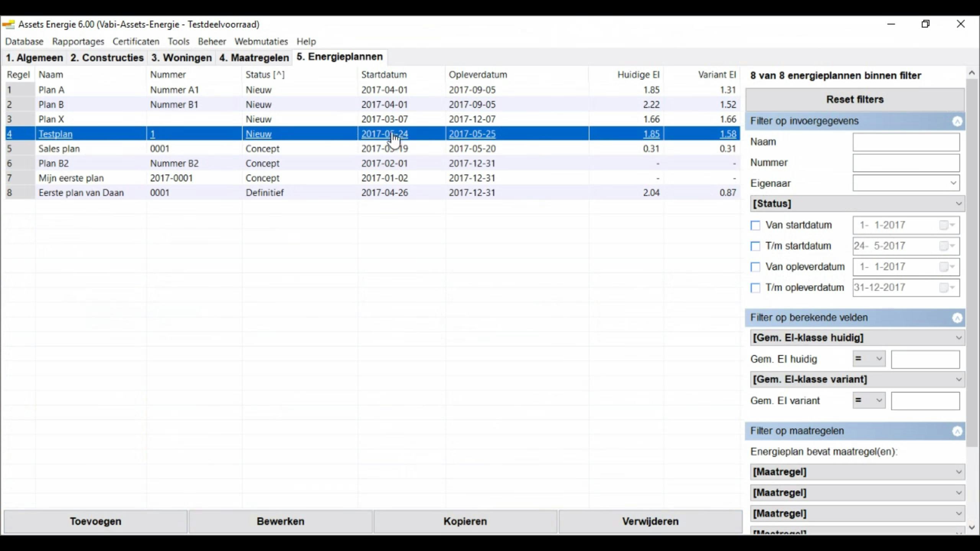This screenshot has height=551, width=980.
Task: Switch to the 4. Maatregelen tab
Action: click(254, 58)
